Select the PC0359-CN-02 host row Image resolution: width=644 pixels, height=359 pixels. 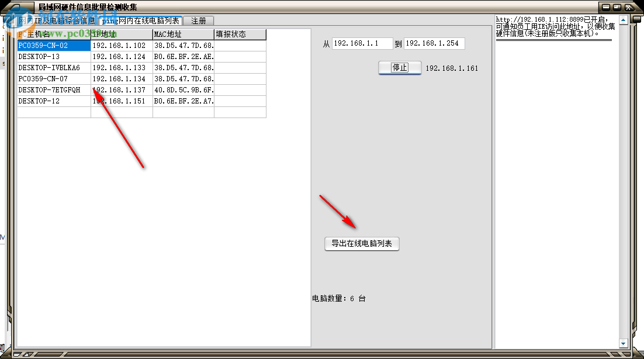53,45
